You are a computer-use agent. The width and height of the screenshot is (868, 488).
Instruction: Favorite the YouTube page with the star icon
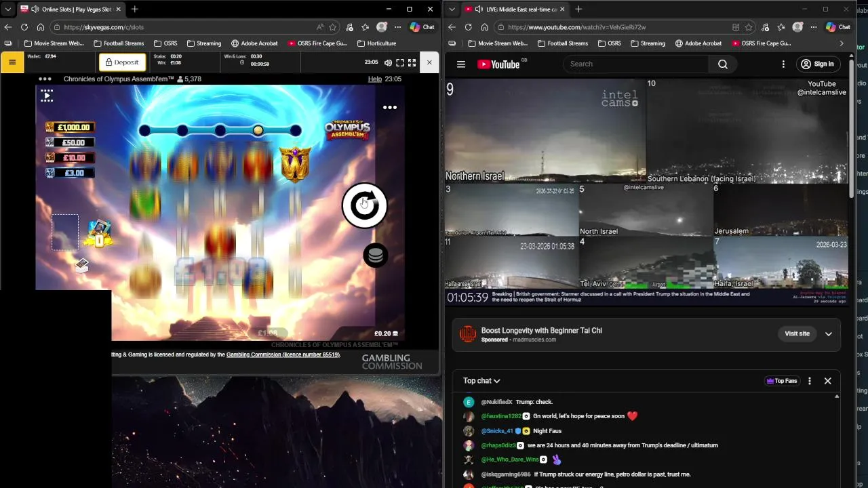point(749,27)
